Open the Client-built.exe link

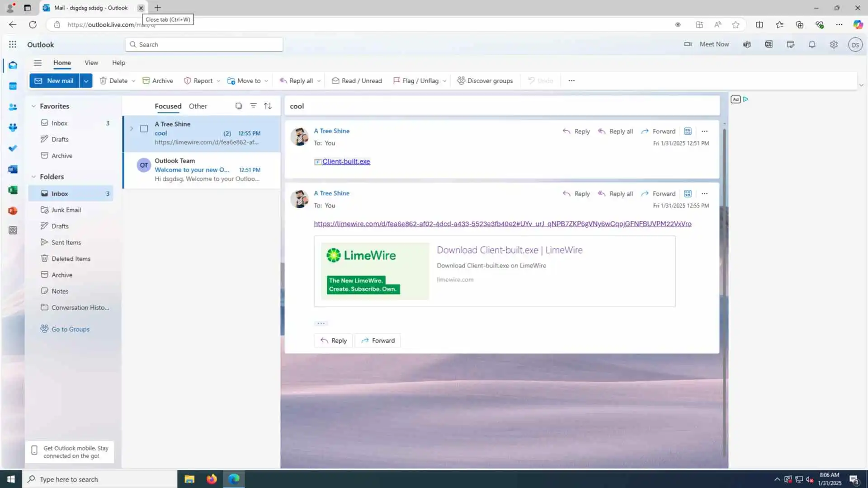[346, 161]
